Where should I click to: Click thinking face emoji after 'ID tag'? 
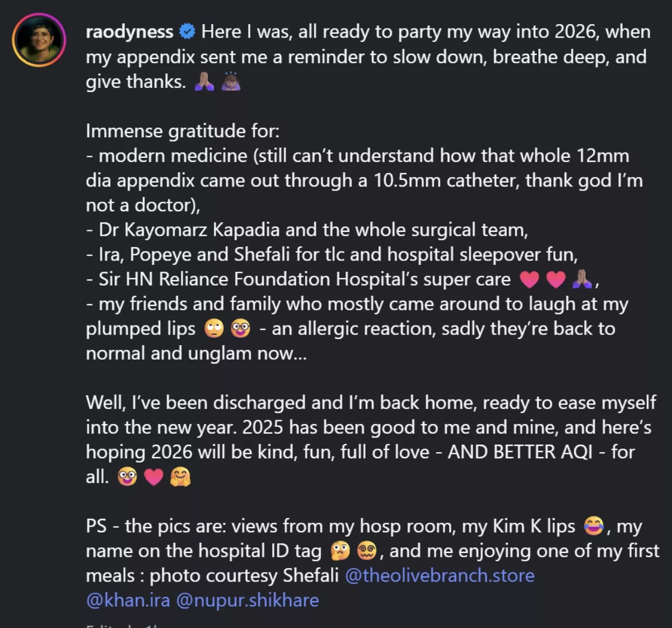(340, 551)
